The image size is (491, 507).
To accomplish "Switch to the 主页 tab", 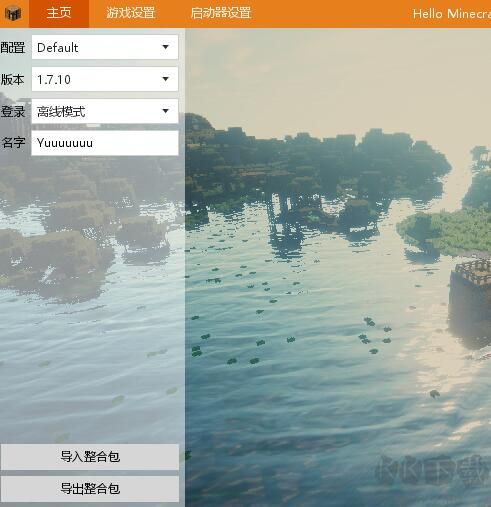I will pyautogui.click(x=59, y=13).
